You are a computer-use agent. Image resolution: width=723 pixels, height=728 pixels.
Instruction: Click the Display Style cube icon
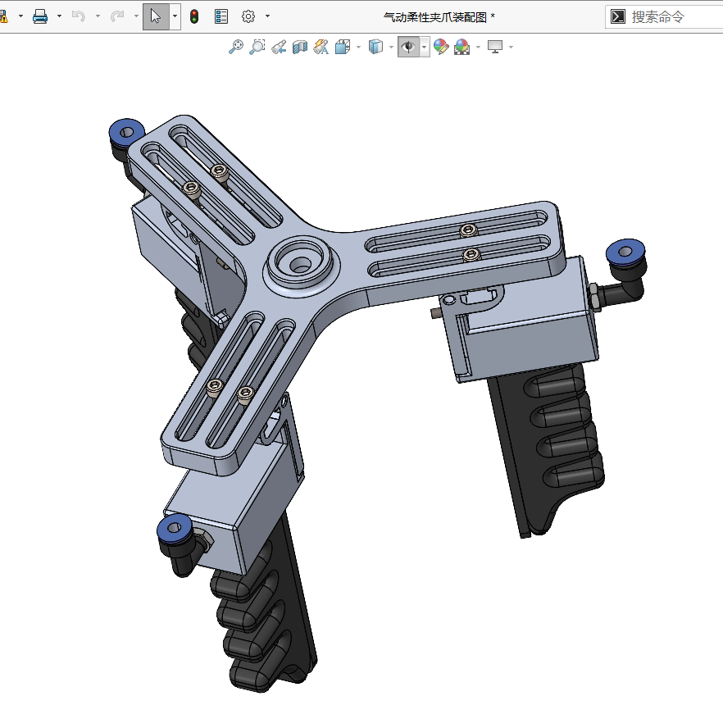(x=375, y=47)
